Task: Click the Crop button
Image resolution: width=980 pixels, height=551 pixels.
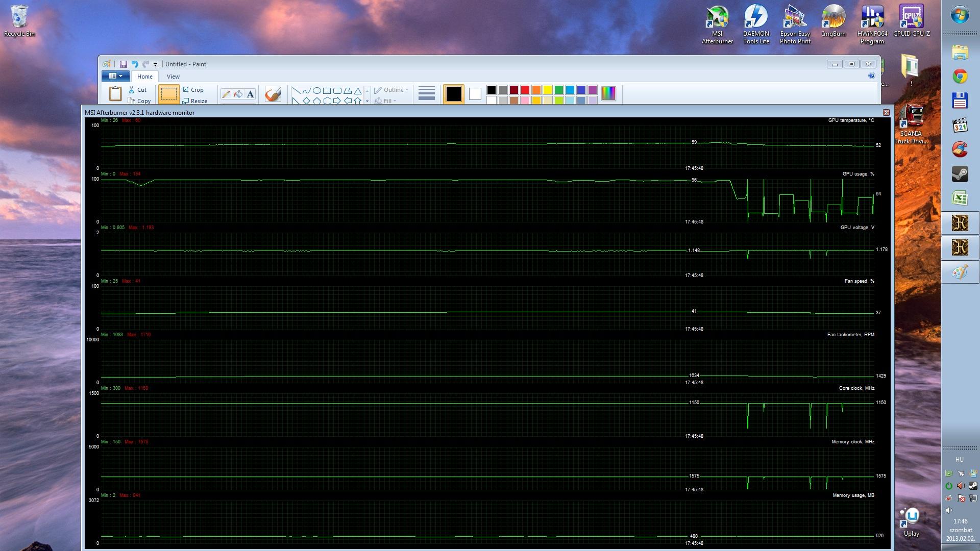Action: point(193,90)
